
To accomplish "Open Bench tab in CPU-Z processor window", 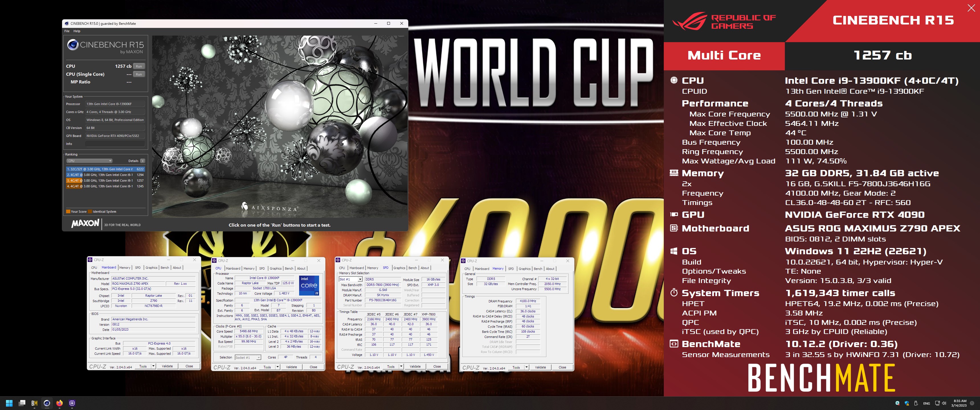I will click(x=289, y=268).
